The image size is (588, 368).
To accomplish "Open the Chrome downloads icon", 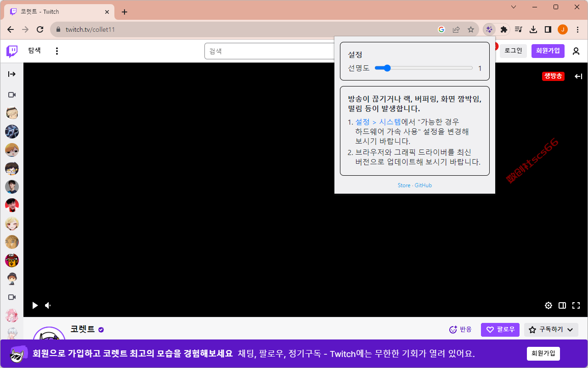I will click(x=533, y=29).
